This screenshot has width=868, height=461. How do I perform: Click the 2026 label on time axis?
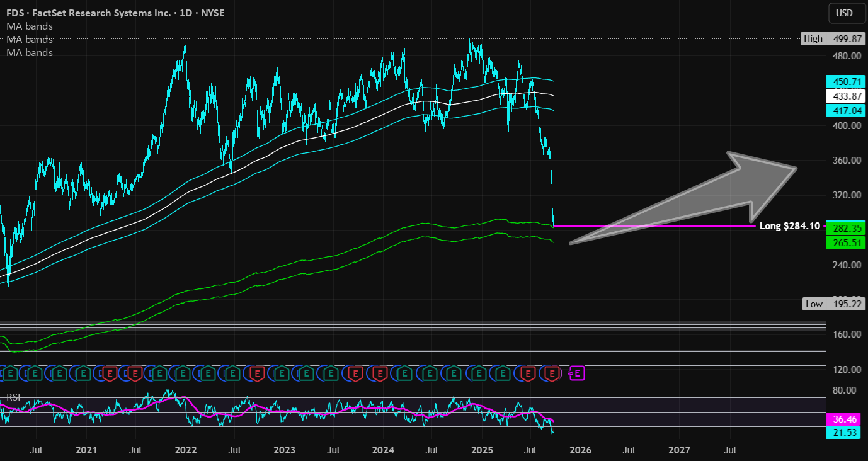click(x=580, y=450)
